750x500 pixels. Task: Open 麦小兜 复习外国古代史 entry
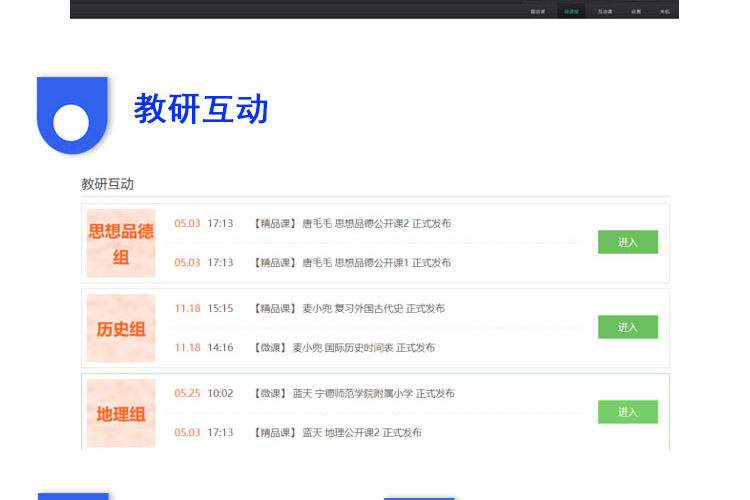(348, 308)
